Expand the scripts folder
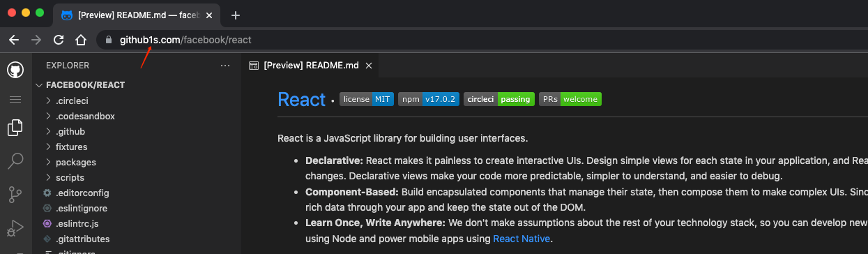 pos(48,177)
